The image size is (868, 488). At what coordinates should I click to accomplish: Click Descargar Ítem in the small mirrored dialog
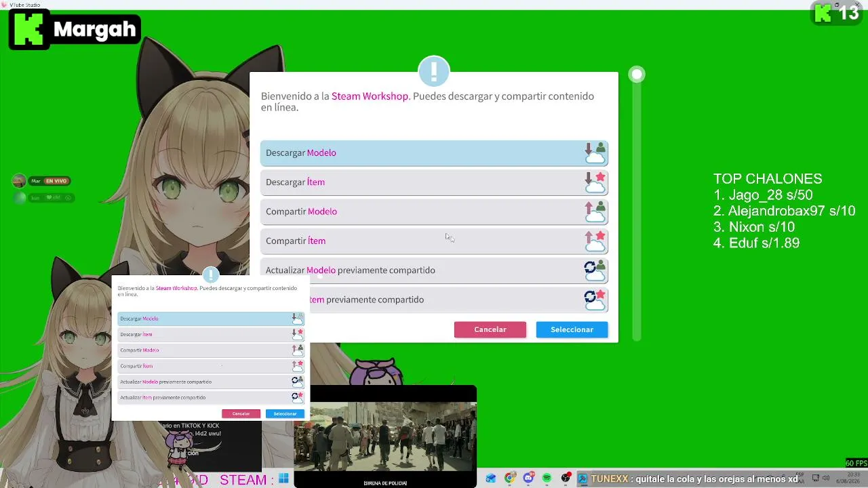(x=211, y=334)
